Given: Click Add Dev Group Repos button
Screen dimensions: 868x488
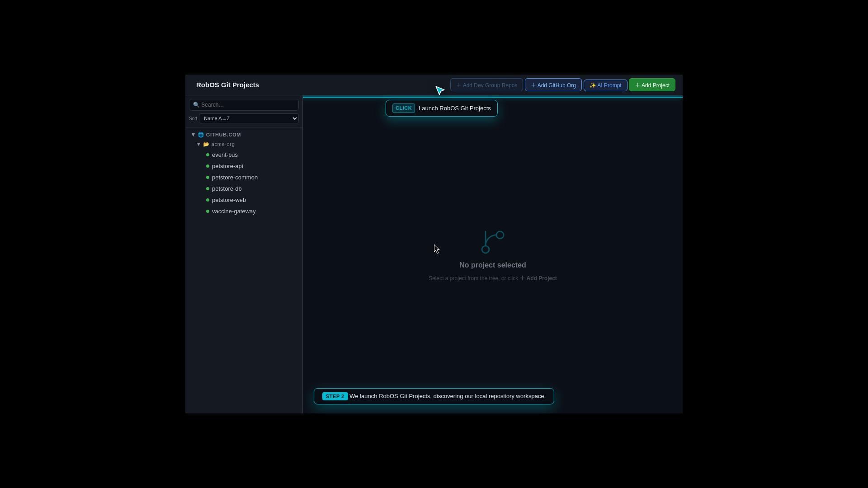Looking at the screenshot, I should (486, 85).
